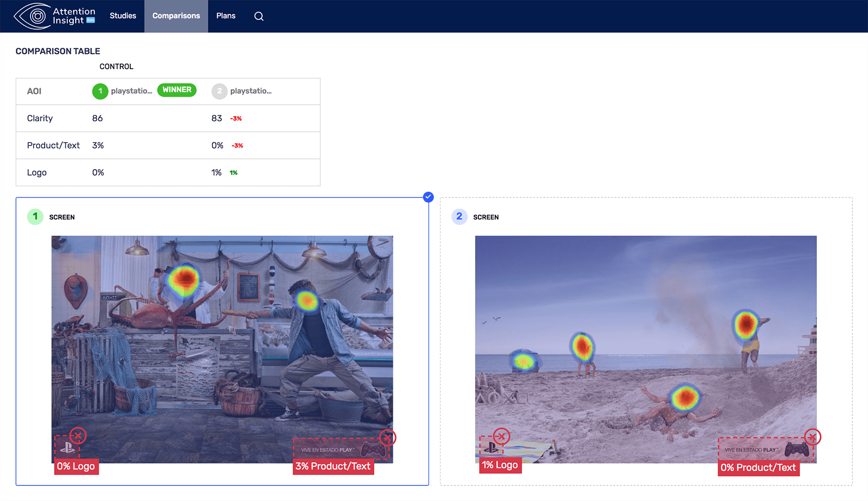The width and height of the screenshot is (868, 501).
Task: Click the blue 2 badge beside SCREEN label
Action: coord(459,217)
